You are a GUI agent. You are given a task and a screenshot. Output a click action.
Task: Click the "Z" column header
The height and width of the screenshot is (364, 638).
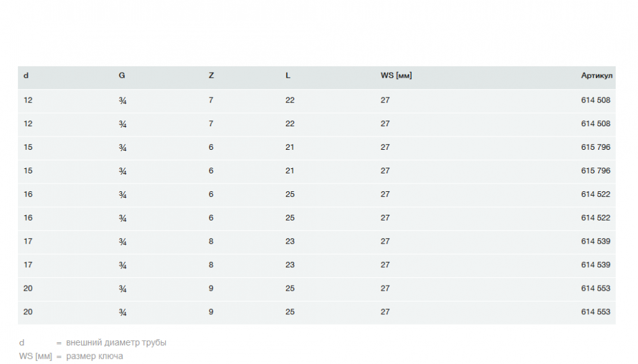point(211,76)
